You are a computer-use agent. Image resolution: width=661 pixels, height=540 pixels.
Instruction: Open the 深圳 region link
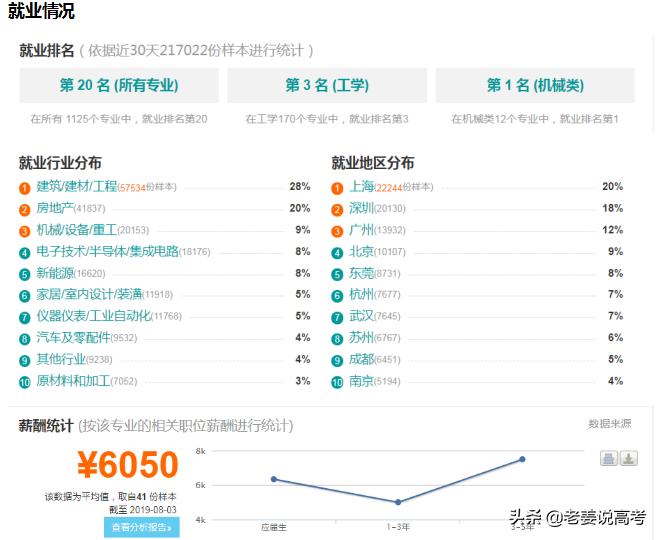[x=361, y=208]
